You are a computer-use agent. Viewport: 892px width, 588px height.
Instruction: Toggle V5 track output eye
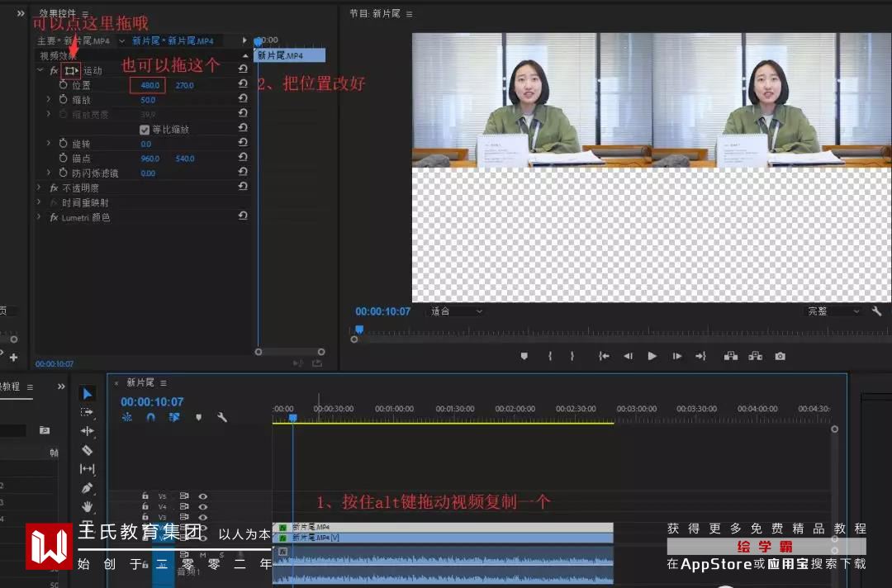coord(203,496)
